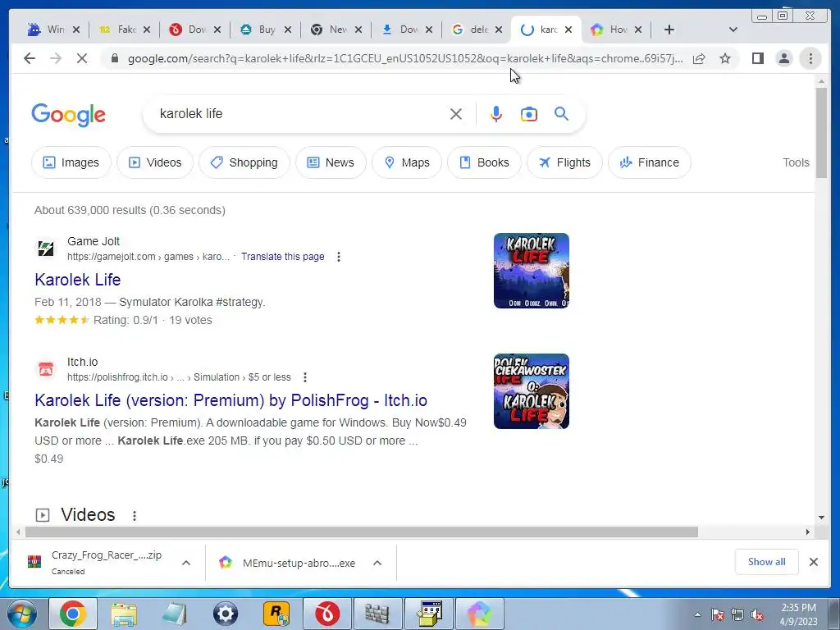Open a new browser tab
The image size is (840, 630).
[x=669, y=30]
